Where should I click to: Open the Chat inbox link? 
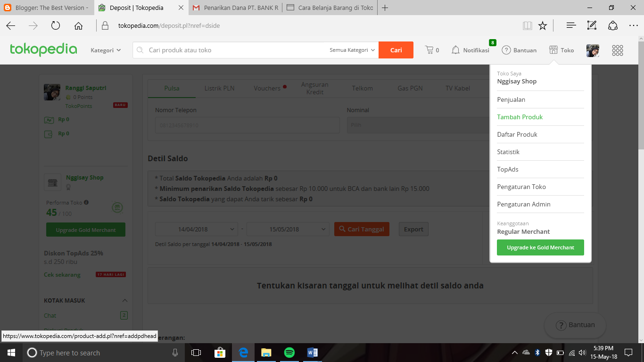point(50,315)
